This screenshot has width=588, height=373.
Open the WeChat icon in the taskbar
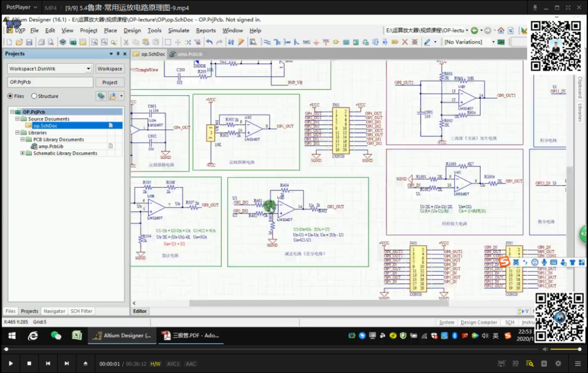(56, 335)
